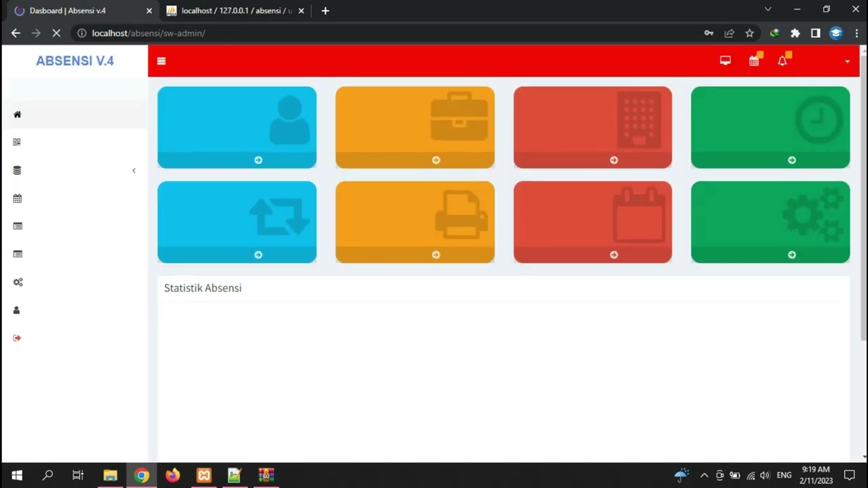Expand the database menu chevron in sidebar

pos(134,171)
